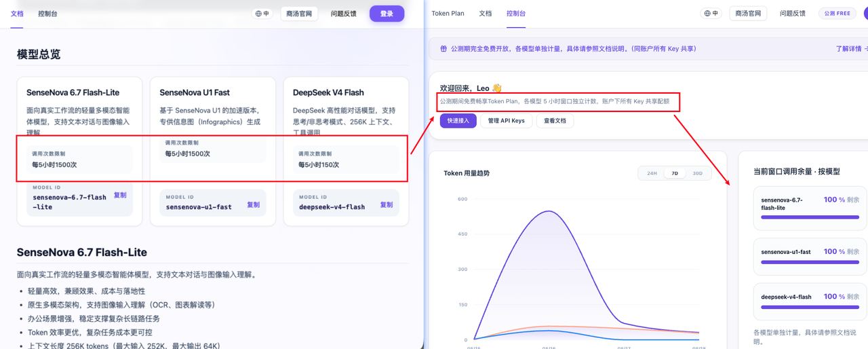
Task: Open the 文档 tab in the left window
Action: click(x=17, y=13)
